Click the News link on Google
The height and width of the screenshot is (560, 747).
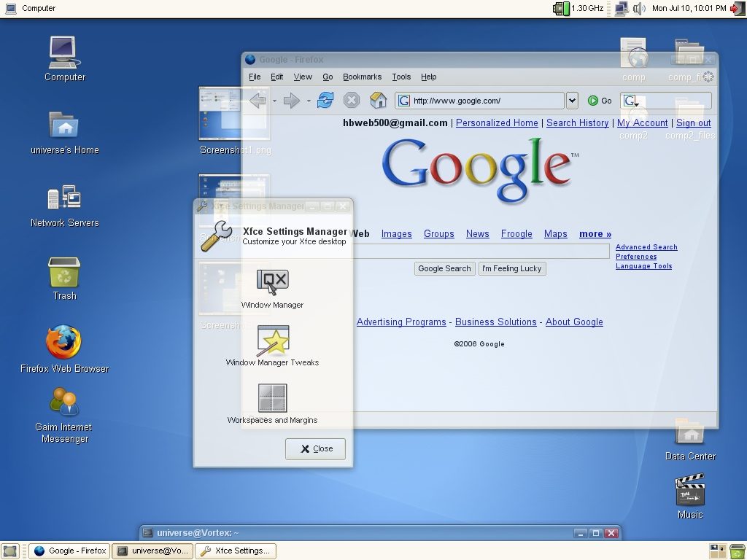tap(477, 234)
